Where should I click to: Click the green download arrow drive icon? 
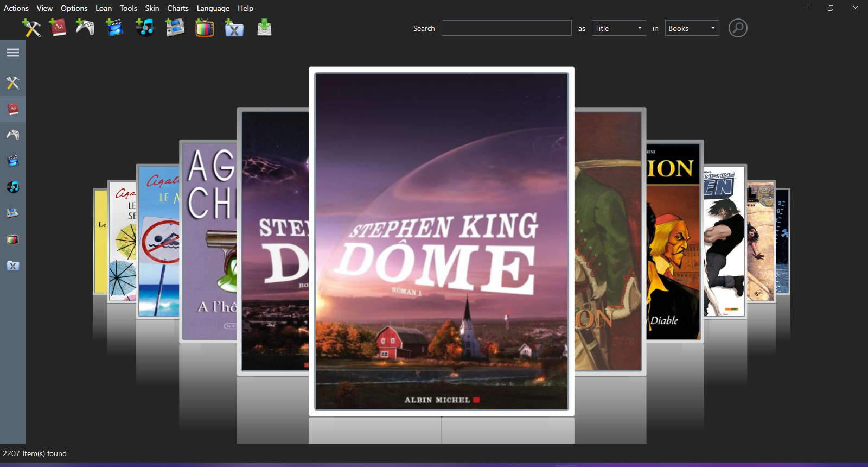point(264,28)
